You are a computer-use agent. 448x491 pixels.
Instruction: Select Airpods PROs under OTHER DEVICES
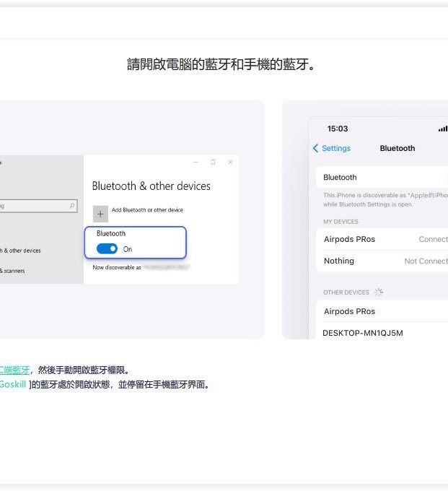pyautogui.click(x=349, y=311)
